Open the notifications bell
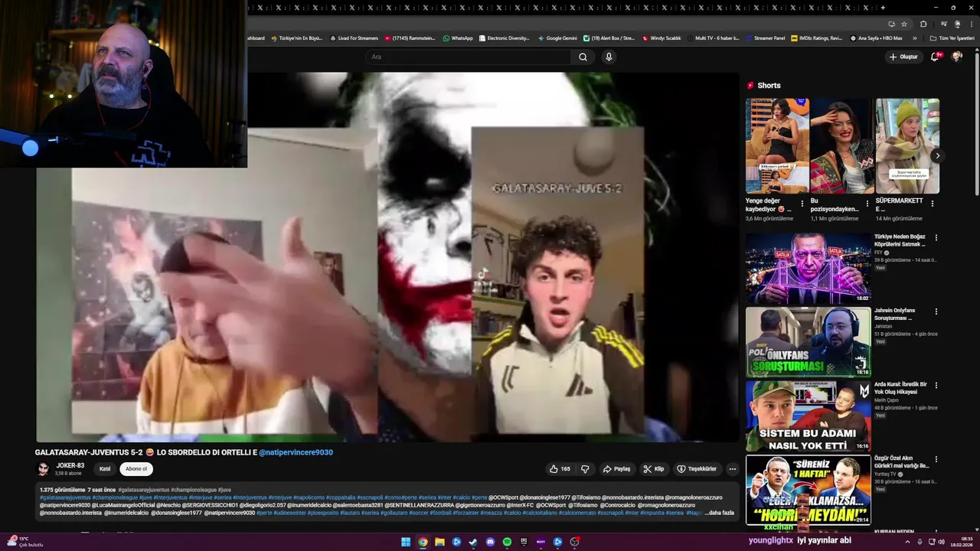This screenshot has height=551, width=980. [x=935, y=57]
